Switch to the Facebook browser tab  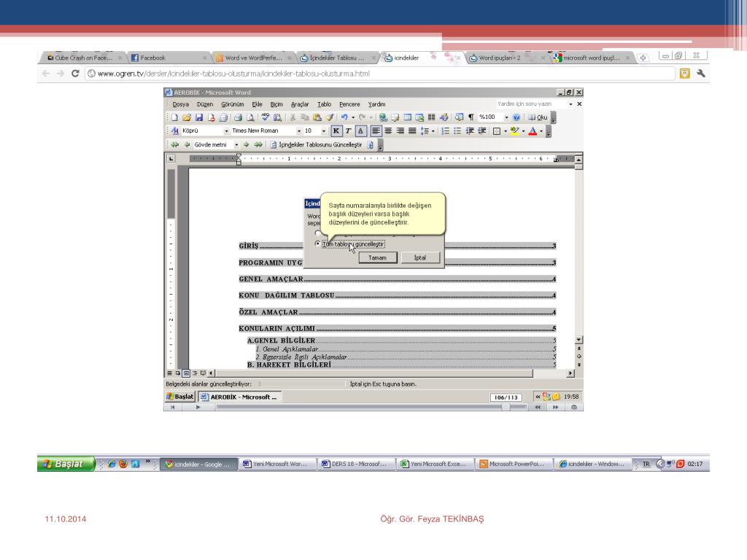tap(169, 58)
